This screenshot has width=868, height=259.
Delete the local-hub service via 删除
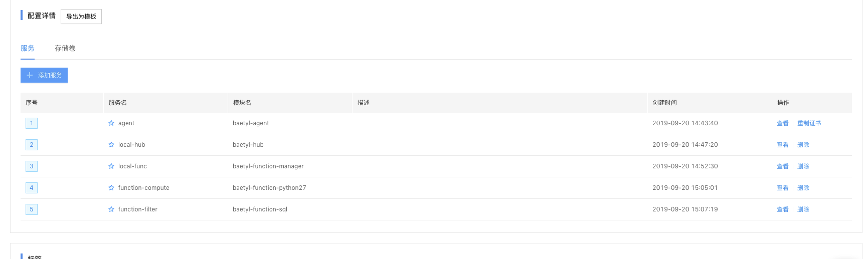coord(803,145)
